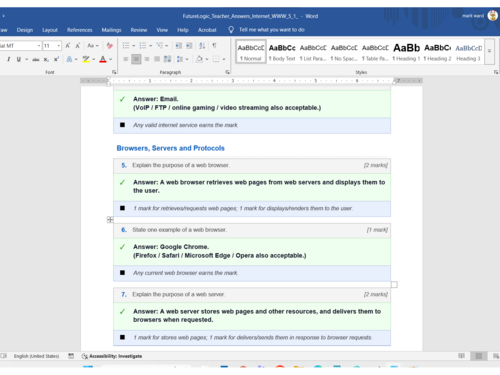
Task: Open the Paragraph dialog launcher
Action: click(x=228, y=72)
